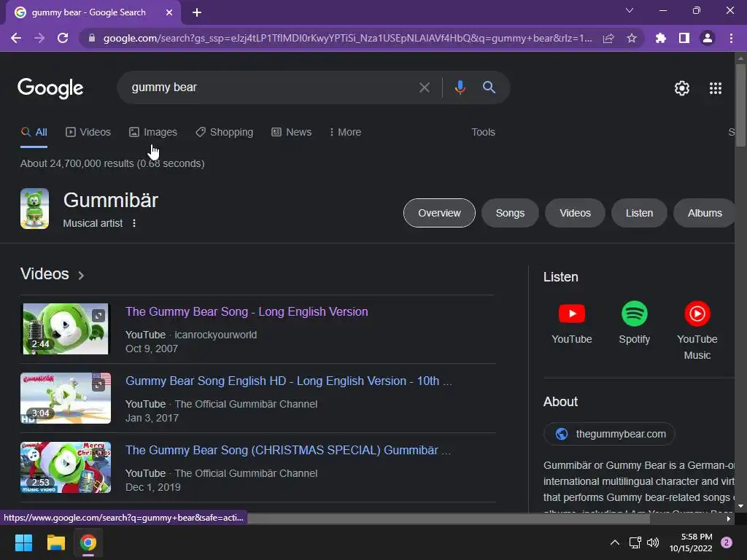Click the Gummibär artist thumbnail

(x=34, y=209)
